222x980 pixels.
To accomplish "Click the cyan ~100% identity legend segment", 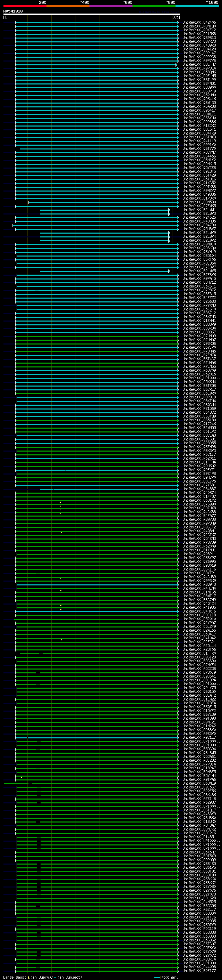I will click(x=197, y=6).
